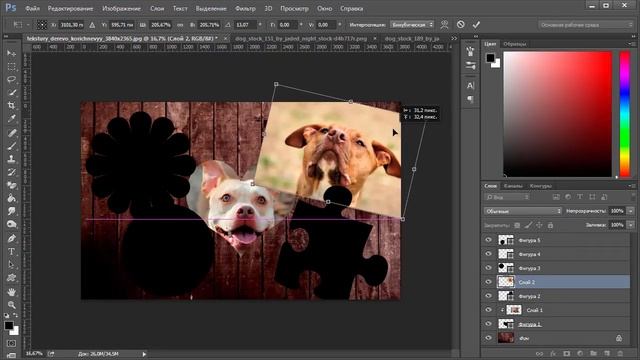This screenshot has height=360, width=640.
Task: Select the Crop tool
Action: coord(11,105)
